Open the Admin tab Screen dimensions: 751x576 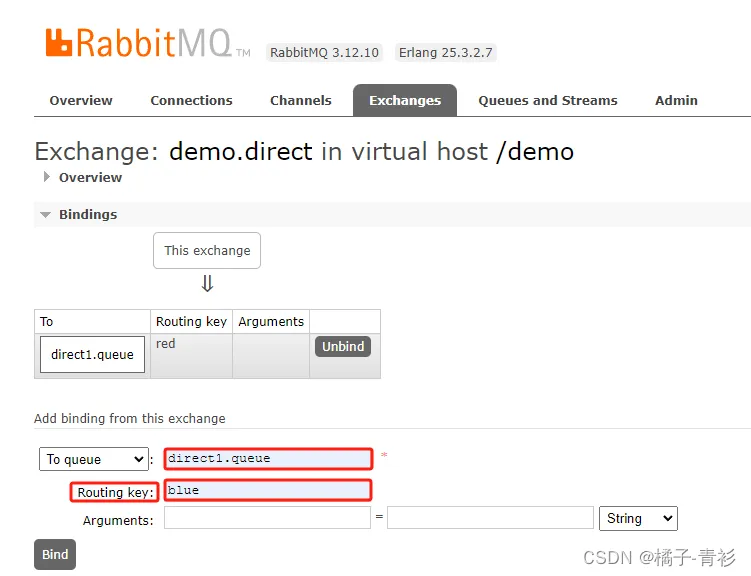click(x=676, y=101)
